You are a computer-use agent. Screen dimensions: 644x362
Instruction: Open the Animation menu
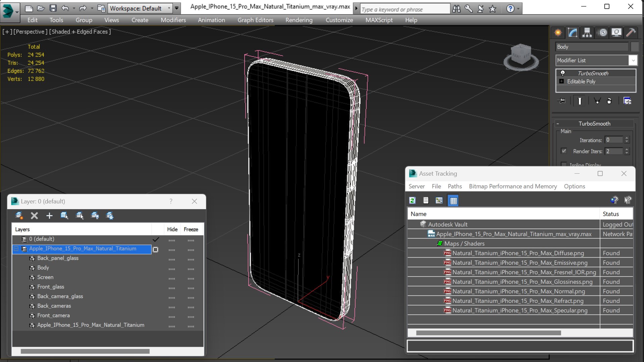point(211,20)
